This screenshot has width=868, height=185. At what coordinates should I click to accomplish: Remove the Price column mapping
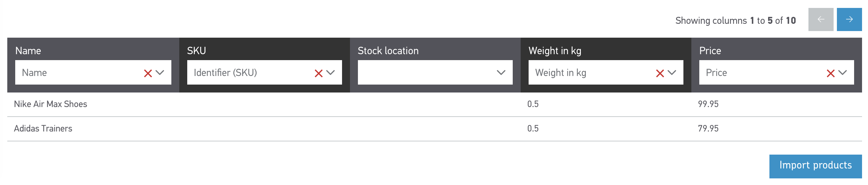tap(830, 73)
